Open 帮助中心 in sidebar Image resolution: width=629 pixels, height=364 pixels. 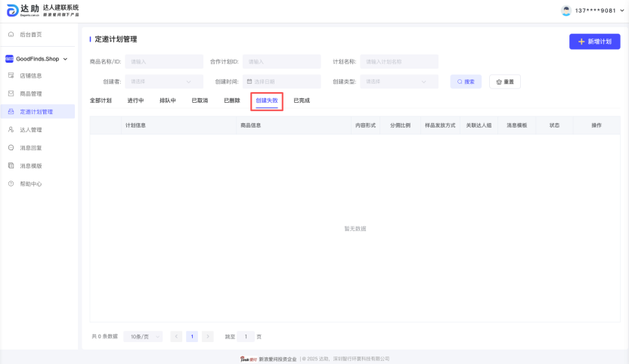[x=30, y=184]
